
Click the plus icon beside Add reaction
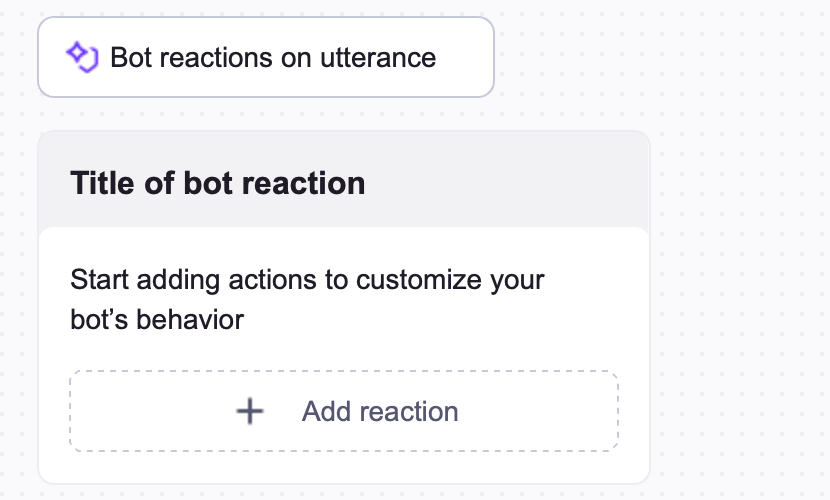point(250,411)
